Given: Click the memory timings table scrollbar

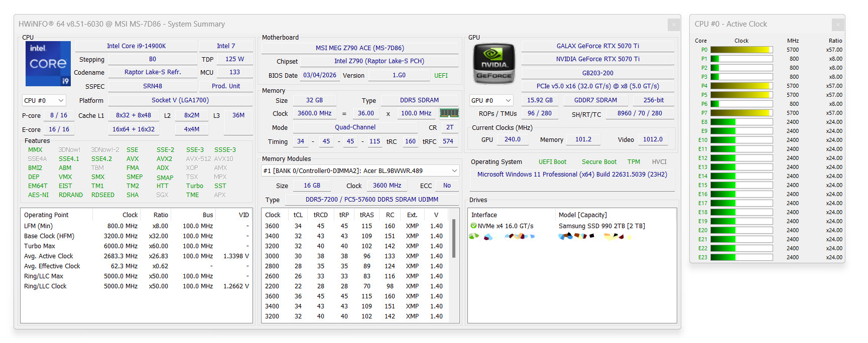Looking at the screenshot, I should [454, 238].
